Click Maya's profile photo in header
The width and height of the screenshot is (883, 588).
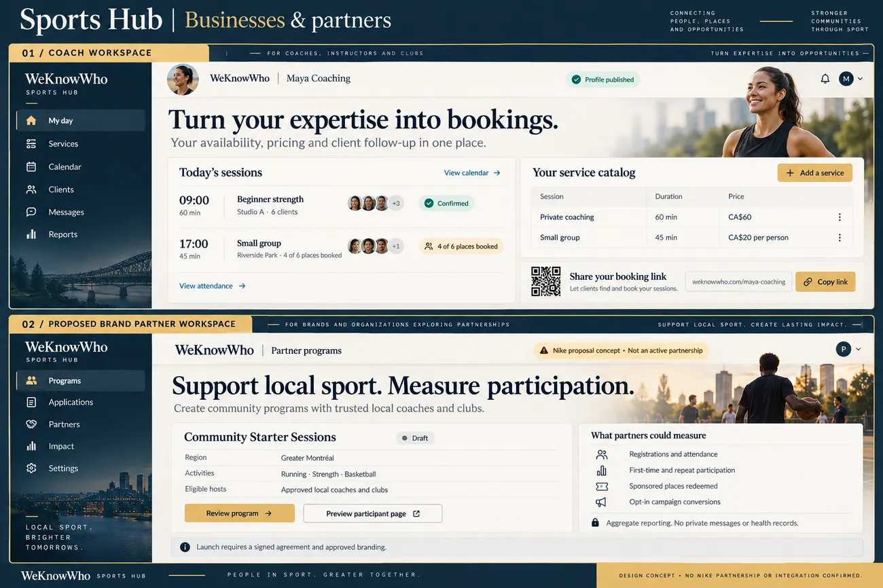pyautogui.click(x=183, y=79)
